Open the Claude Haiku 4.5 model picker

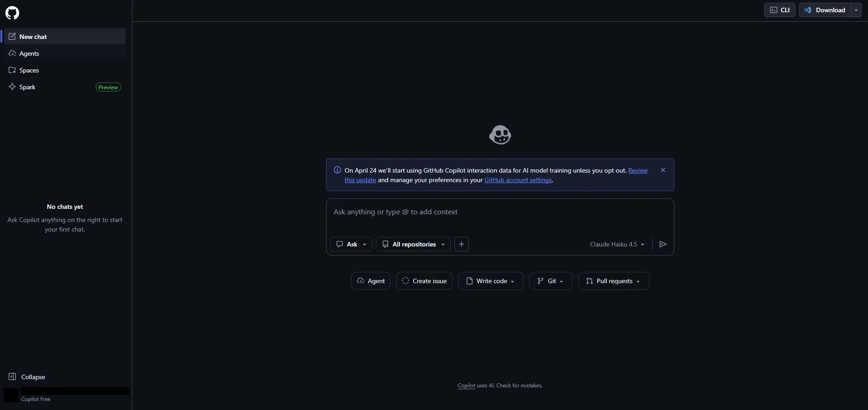(x=617, y=244)
